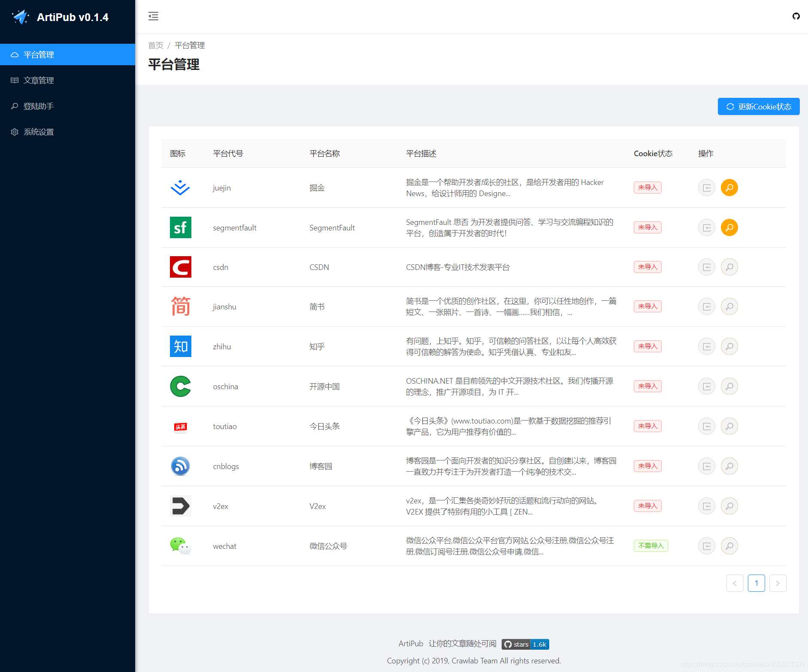The height and width of the screenshot is (672, 808).
Task: Click the search icon in wechat row
Action: 729,546
